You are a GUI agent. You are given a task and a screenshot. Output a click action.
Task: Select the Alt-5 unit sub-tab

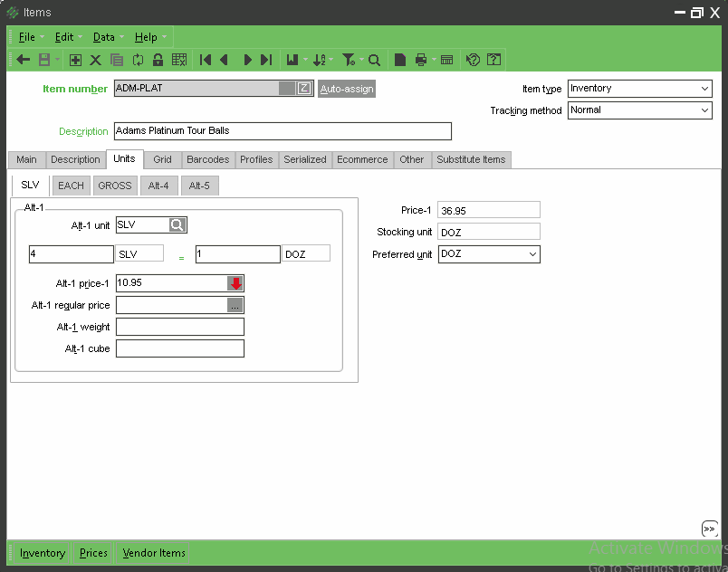pos(199,186)
